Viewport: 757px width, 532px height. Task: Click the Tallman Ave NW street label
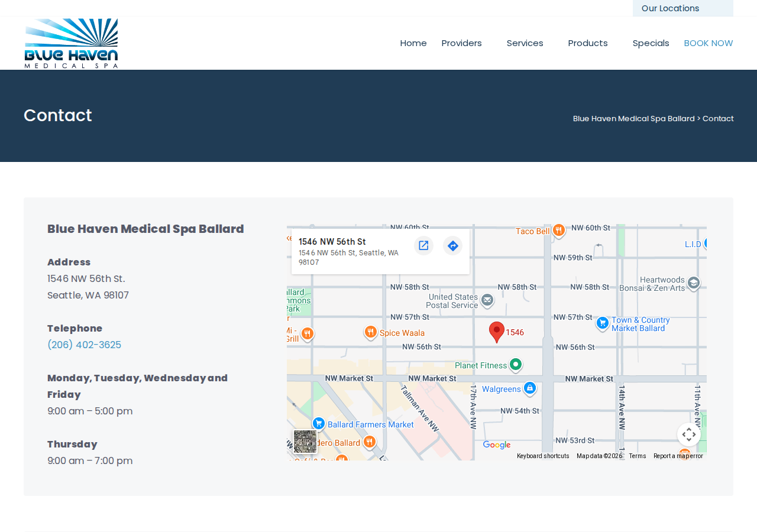[x=419, y=408]
